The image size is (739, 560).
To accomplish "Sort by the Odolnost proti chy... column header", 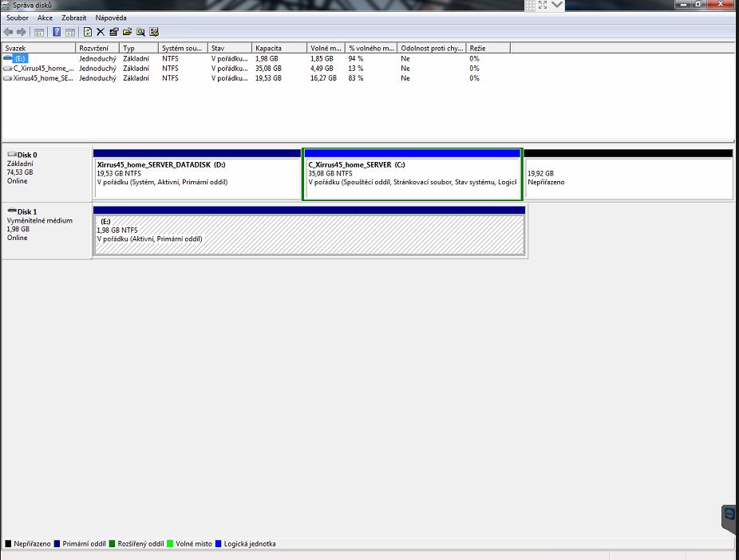I will [x=432, y=48].
